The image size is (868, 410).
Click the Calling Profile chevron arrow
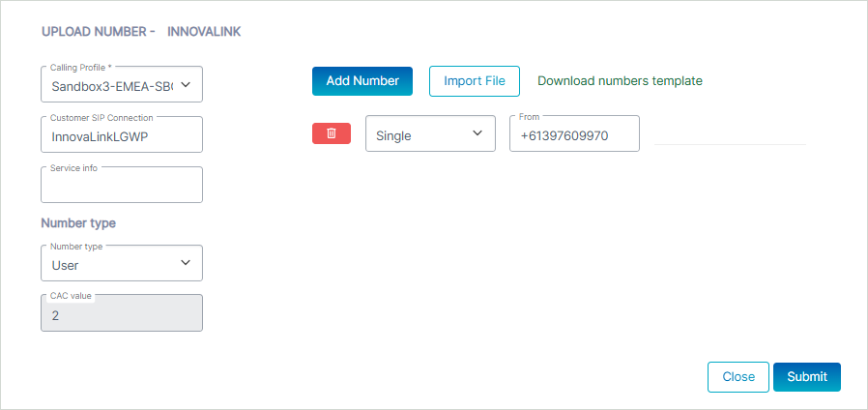187,85
